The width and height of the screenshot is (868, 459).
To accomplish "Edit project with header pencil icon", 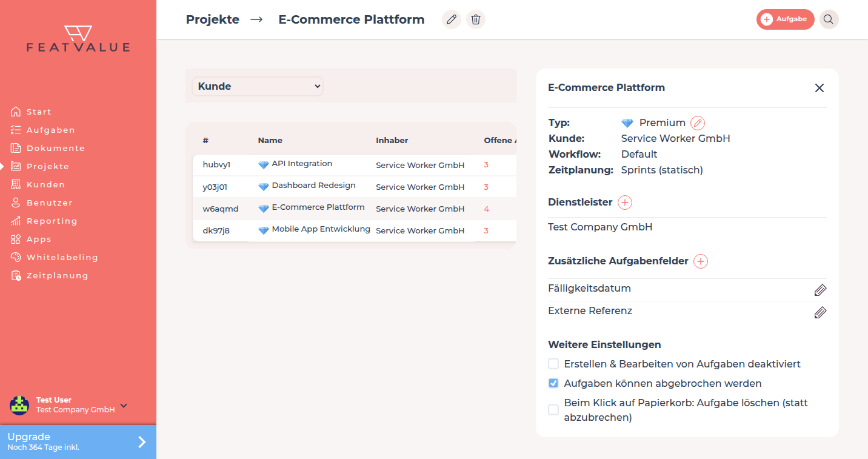I will click(x=452, y=19).
